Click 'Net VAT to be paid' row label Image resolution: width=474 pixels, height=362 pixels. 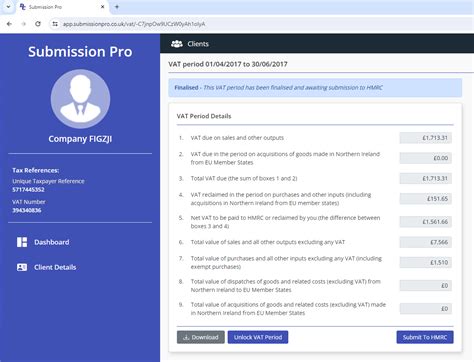[285, 222]
